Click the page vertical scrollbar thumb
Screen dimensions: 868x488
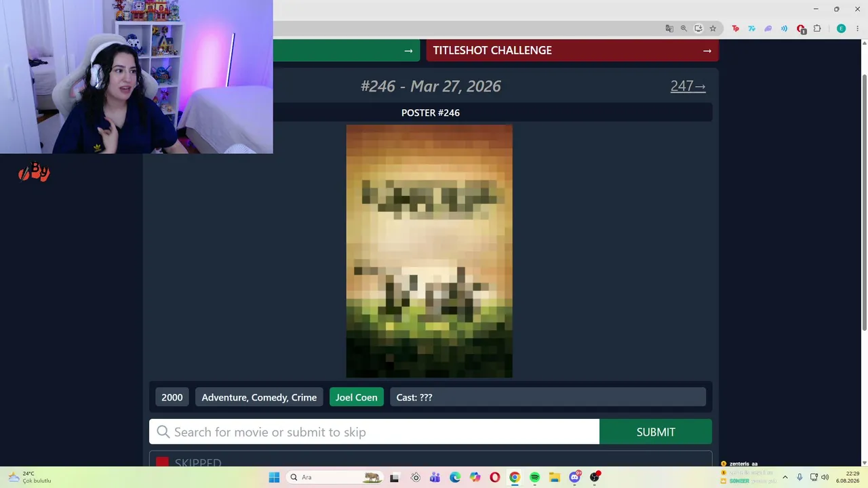[x=864, y=203]
